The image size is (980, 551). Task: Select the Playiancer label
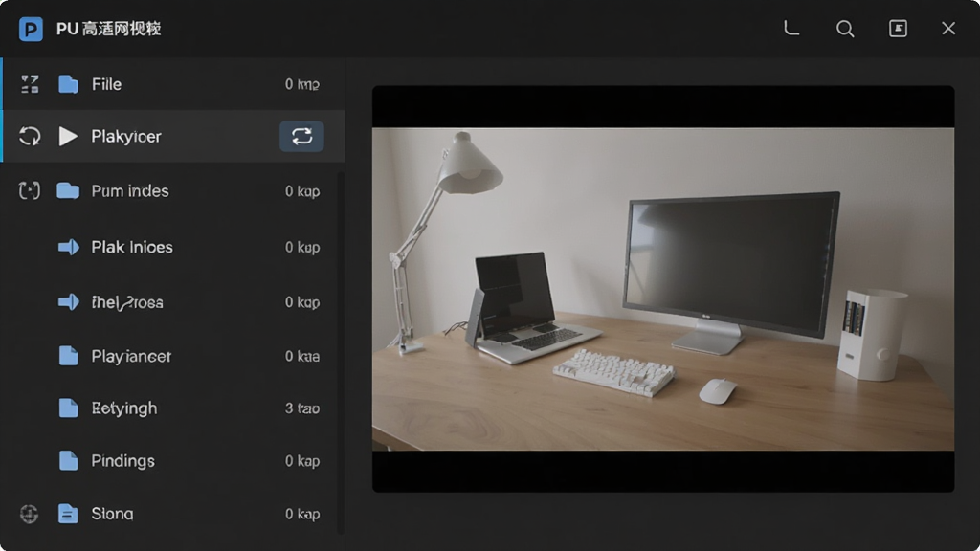coord(131,356)
